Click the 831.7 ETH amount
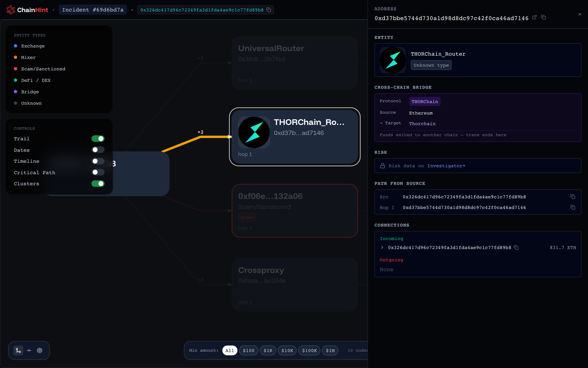Viewport: 588px width, 368px height. click(563, 248)
